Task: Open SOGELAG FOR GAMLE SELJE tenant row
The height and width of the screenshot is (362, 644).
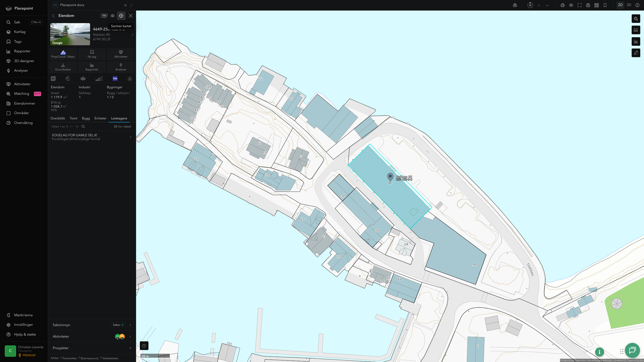Action: 92,137
